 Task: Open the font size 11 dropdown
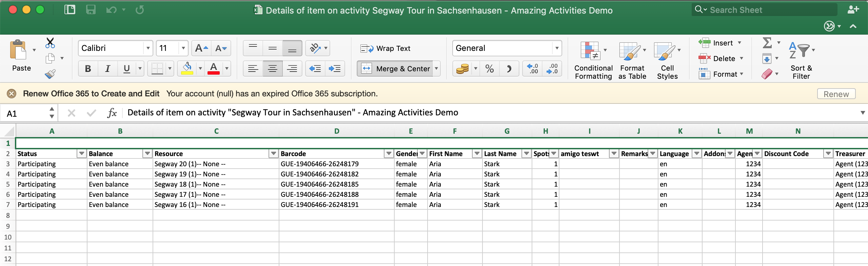click(x=183, y=48)
